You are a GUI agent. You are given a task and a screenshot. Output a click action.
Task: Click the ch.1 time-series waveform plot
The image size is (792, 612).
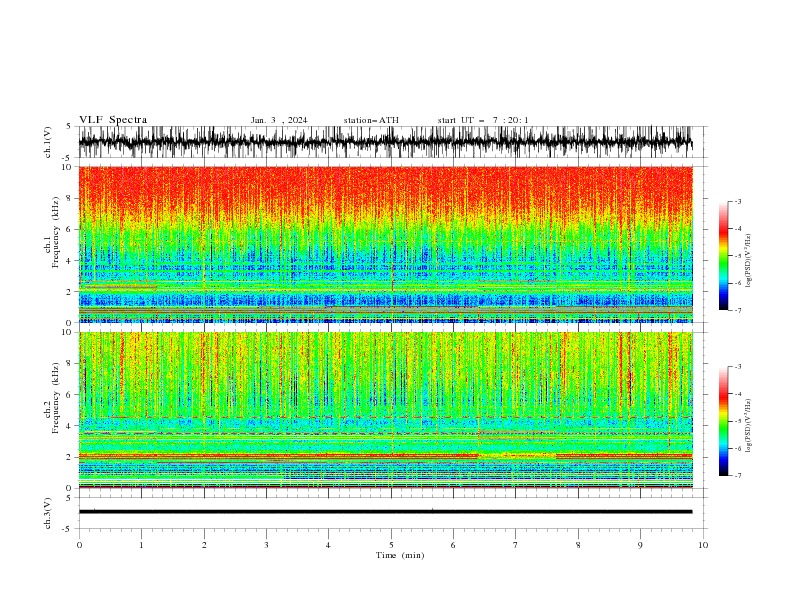pos(385,142)
